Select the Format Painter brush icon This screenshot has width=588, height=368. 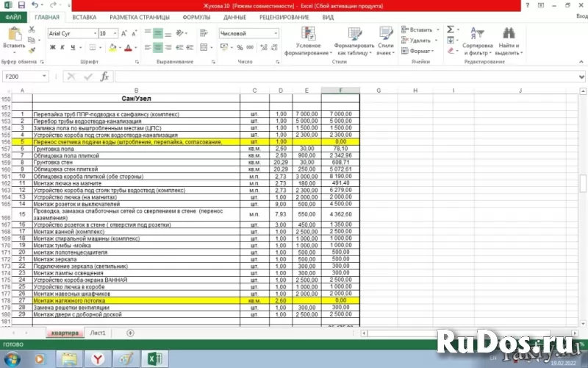point(32,50)
